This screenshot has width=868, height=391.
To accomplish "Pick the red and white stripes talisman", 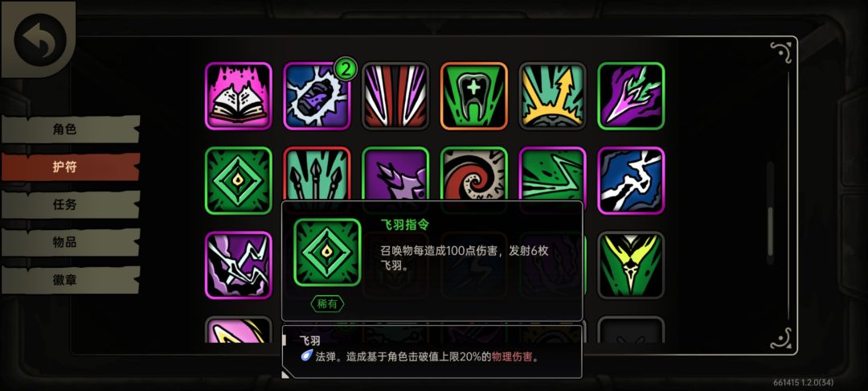I will pos(395,96).
